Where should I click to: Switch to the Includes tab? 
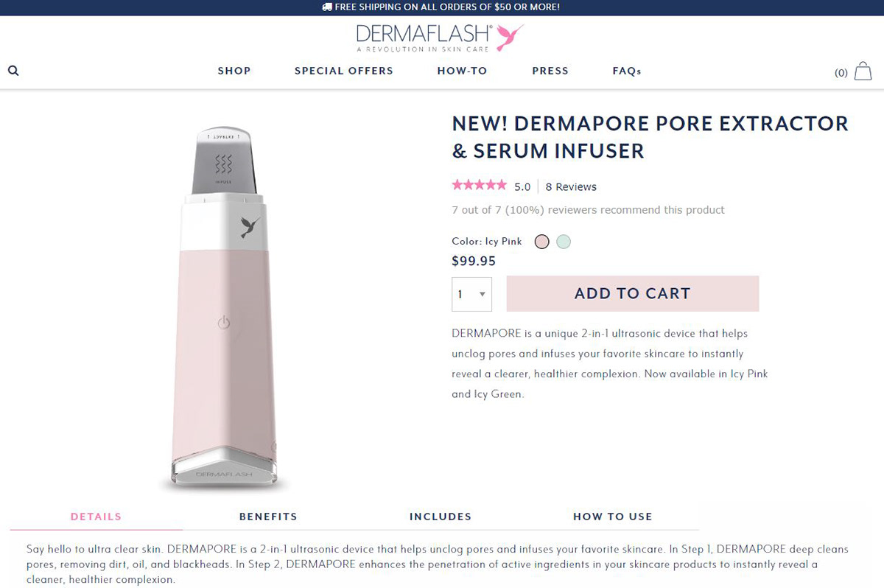pyautogui.click(x=441, y=517)
